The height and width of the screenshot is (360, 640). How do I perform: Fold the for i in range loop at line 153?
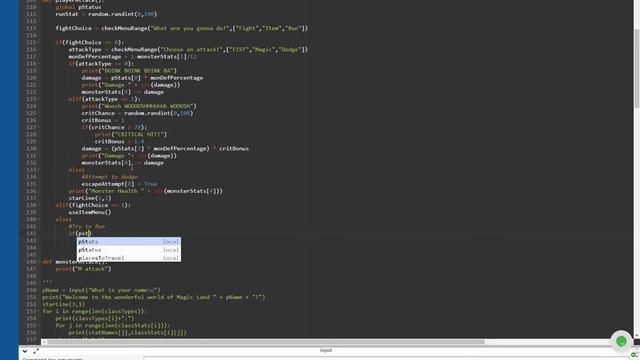tap(40, 311)
